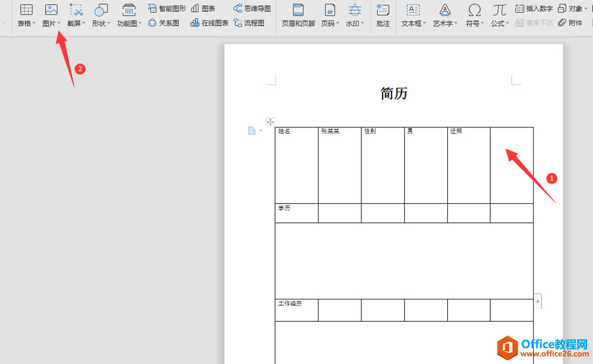Click the 页码 page number icon

coord(330,10)
